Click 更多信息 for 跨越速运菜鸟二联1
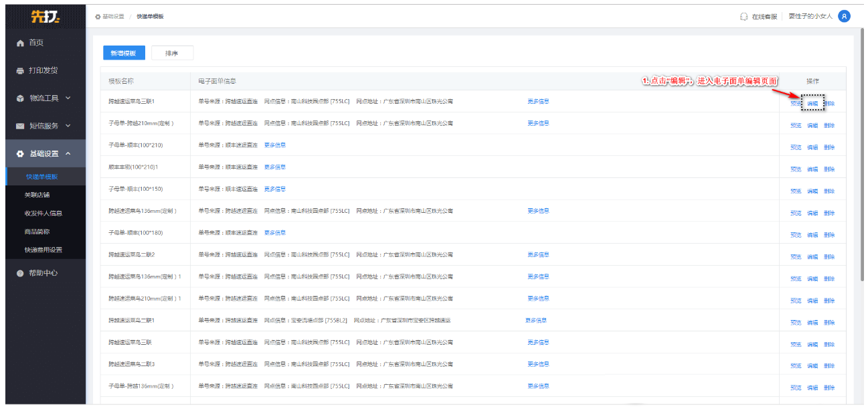 click(x=537, y=320)
